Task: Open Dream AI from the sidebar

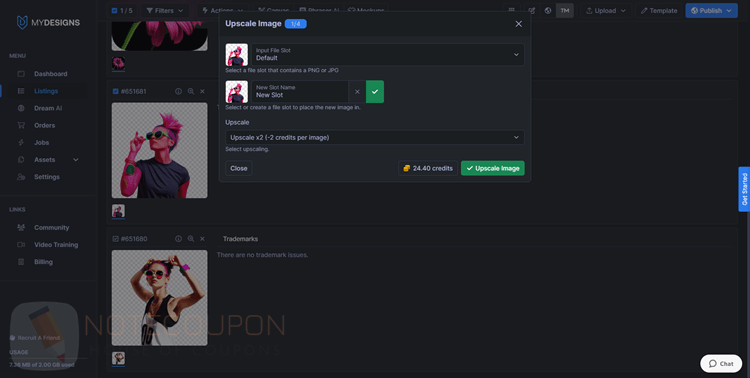Action: tap(48, 108)
